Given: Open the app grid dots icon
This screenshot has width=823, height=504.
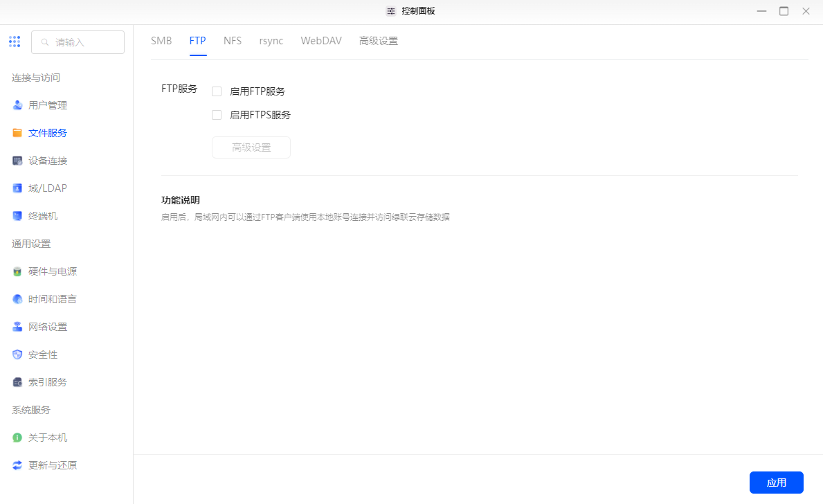Looking at the screenshot, I should click(x=15, y=42).
